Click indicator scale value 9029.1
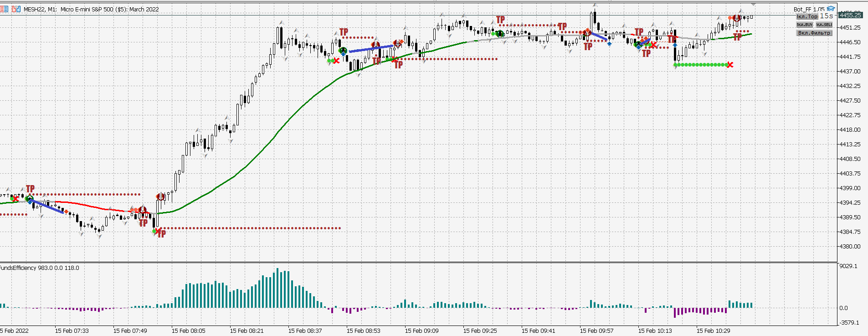 [848, 266]
